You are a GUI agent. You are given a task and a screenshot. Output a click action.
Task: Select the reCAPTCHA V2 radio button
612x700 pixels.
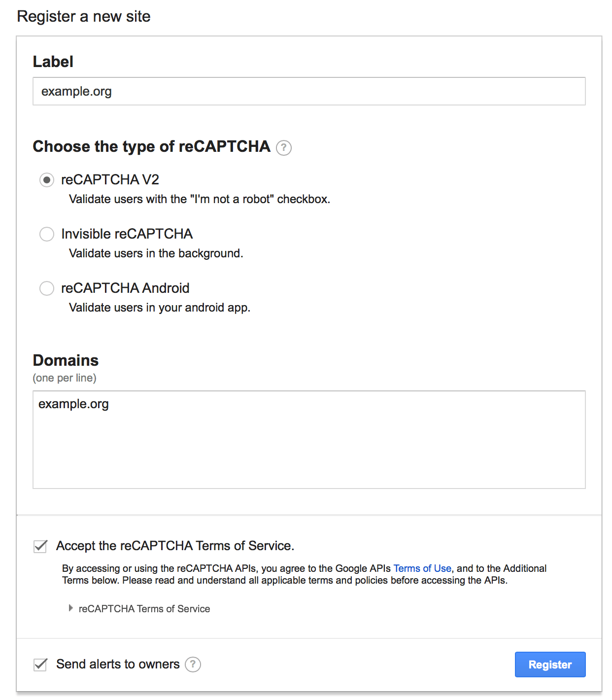pos(46,180)
